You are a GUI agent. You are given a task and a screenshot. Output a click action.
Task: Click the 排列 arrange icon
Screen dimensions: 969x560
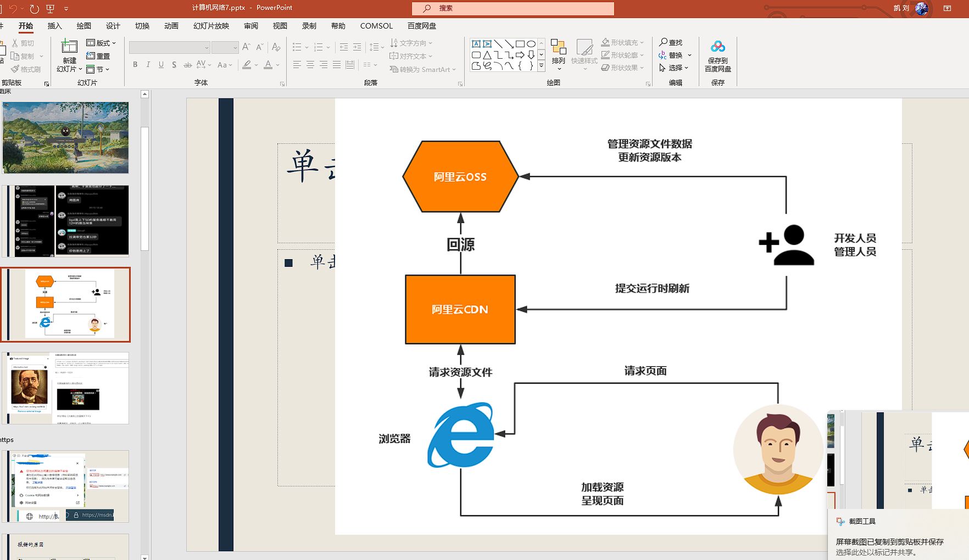coord(558,48)
